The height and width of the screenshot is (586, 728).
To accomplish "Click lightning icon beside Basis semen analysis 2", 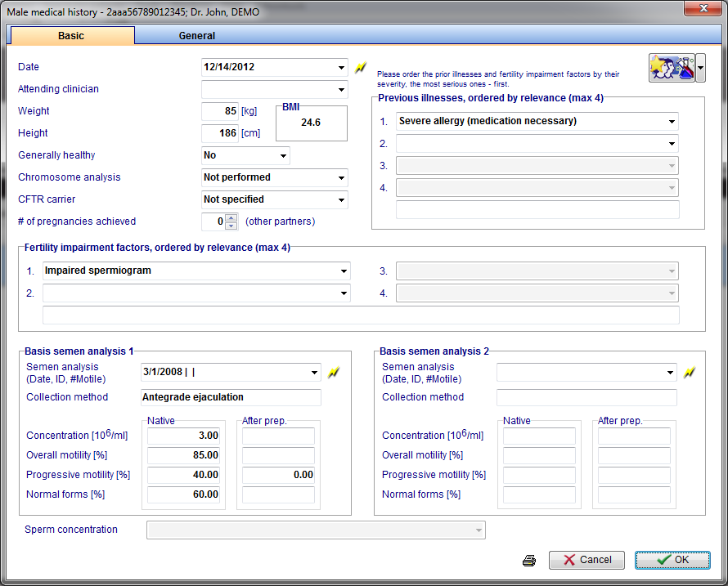I will point(690,372).
